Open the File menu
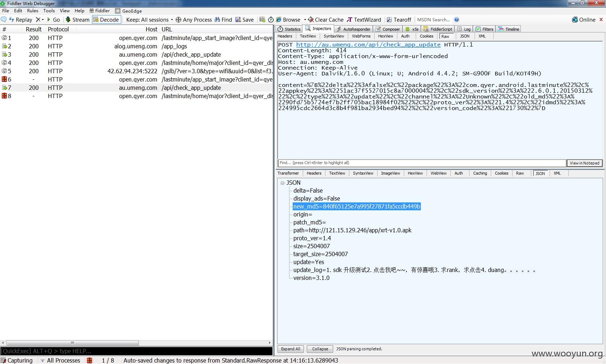The height and width of the screenshot is (364, 606). (5, 11)
